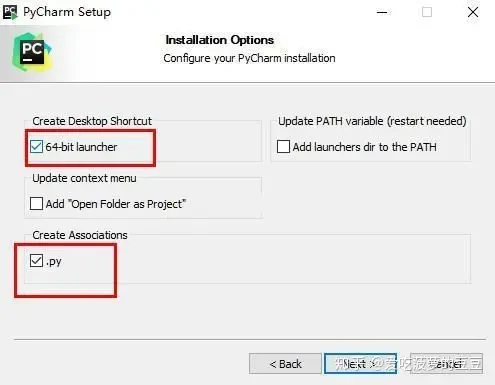Enable Add launchers dir to PATH checkbox

(283, 147)
